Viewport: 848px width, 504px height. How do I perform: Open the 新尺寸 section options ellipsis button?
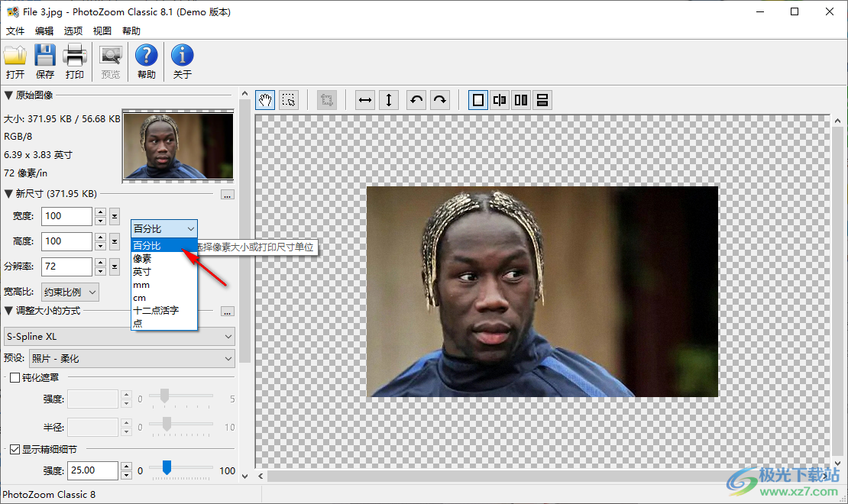[228, 195]
